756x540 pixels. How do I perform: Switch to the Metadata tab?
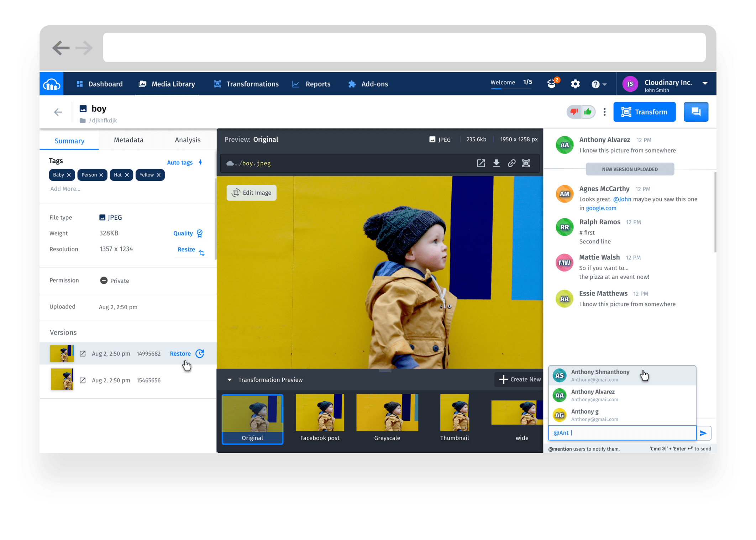coord(128,140)
